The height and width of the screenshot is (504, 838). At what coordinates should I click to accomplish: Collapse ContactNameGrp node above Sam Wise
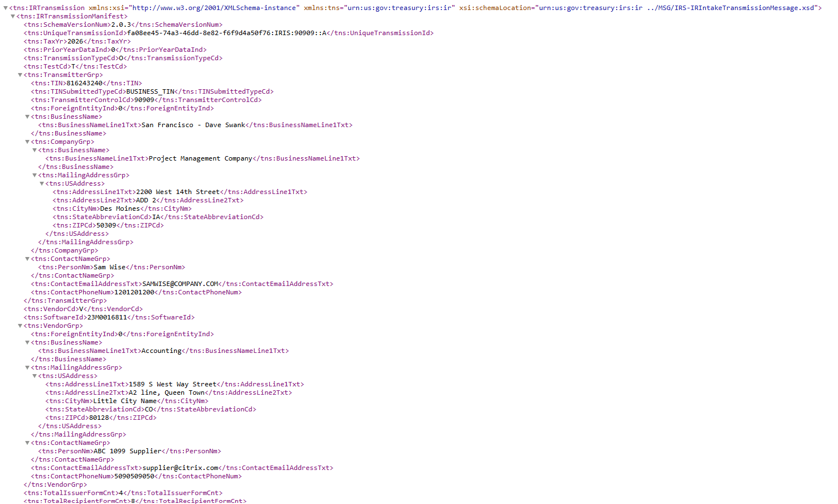click(x=27, y=259)
